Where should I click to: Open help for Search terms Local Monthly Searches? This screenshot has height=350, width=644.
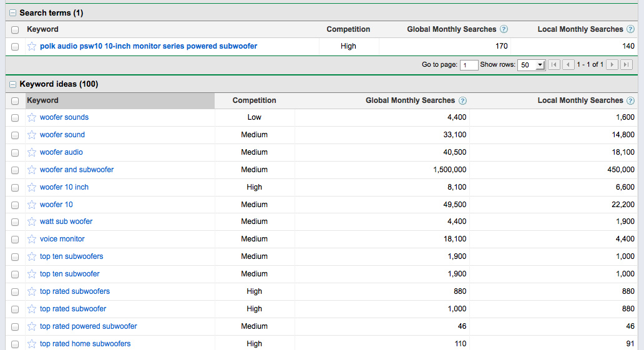click(x=630, y=29)
